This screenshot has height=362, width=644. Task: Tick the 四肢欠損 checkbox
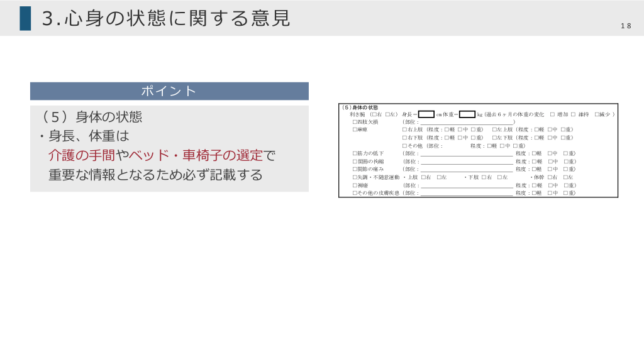355,122
